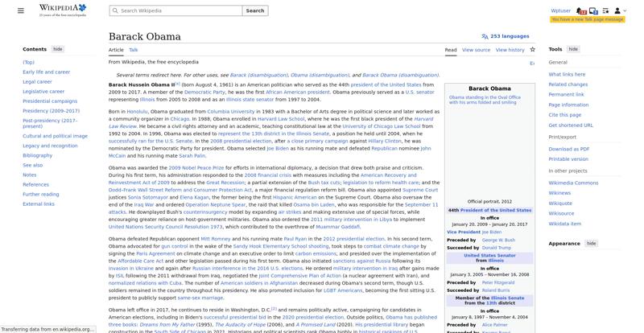Open the alerts bell notification icon
Image resolution: width=644 pixels, height=333 pixels.
click(x=580, y=10)
